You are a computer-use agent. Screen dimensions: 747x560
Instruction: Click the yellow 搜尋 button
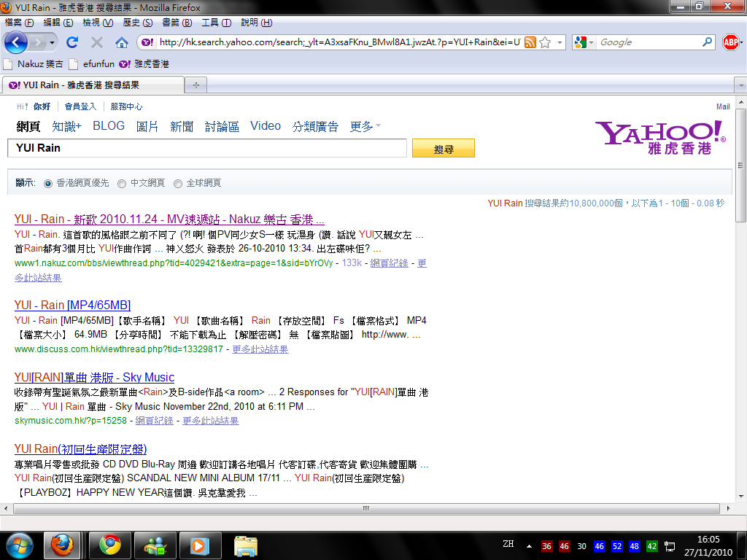444,149
